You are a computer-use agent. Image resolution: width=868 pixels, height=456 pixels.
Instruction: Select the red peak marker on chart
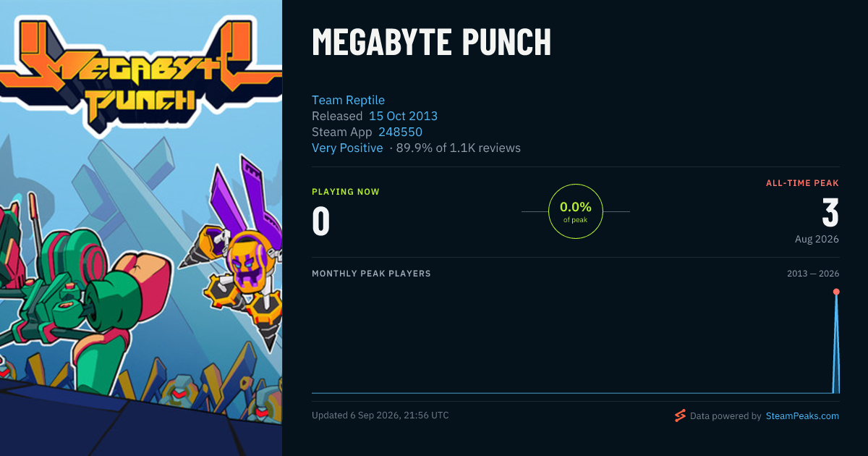[836, 292]
